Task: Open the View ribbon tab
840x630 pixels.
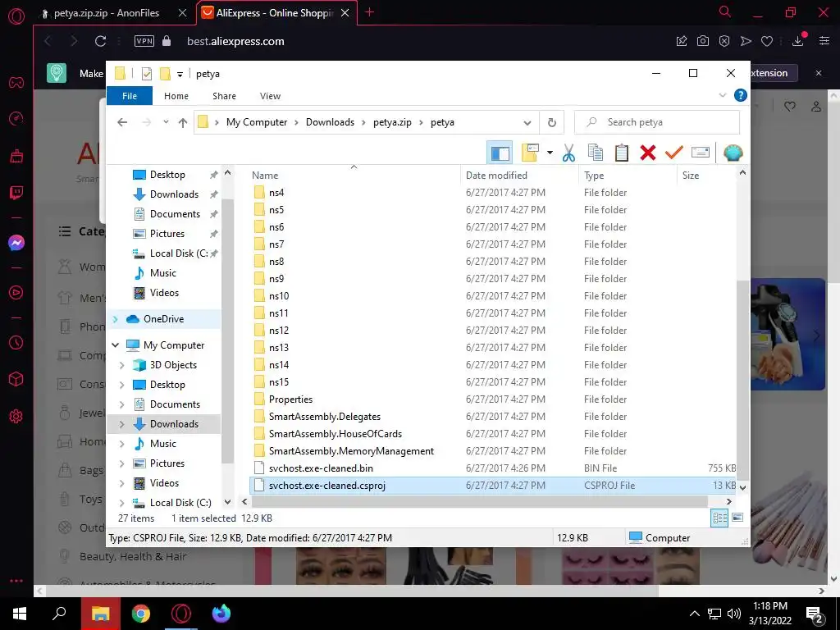Action: click(x=270, y=96)
